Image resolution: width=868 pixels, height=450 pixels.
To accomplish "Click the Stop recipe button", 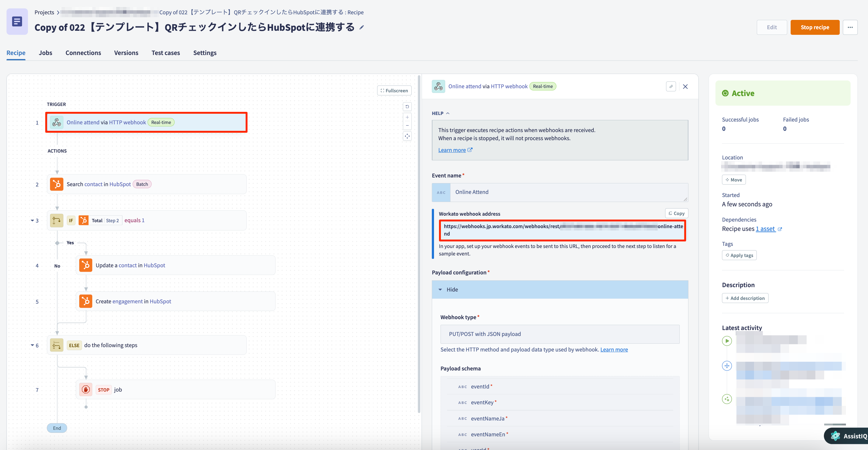I will coord(815,27).
